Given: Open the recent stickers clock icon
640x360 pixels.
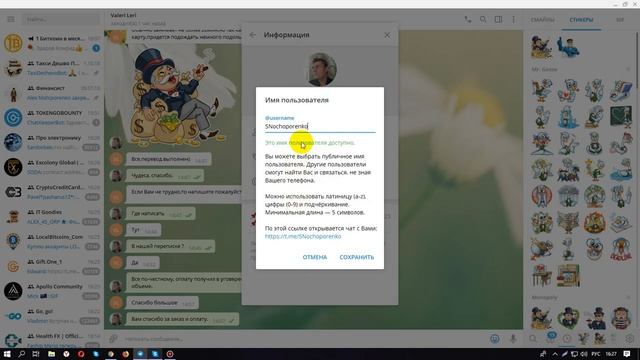Looking at the screenshot, I should (x=567, y=338).
